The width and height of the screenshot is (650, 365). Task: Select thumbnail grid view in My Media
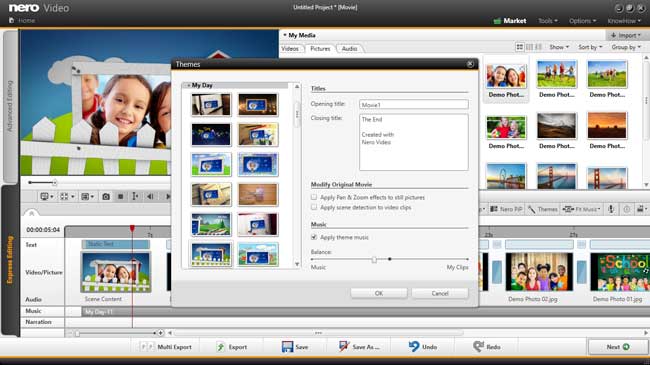tap(519, 47)
